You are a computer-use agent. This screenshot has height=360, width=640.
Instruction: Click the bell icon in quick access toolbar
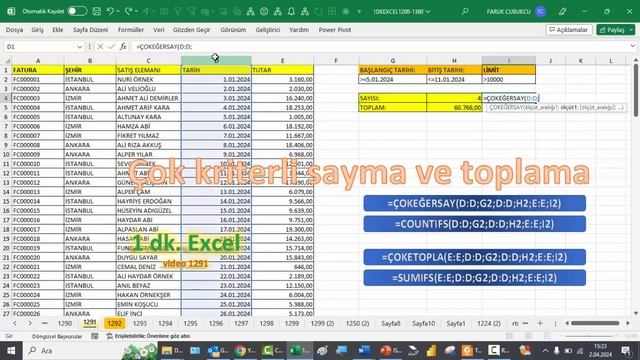pyautogui.click(x=291, y=11)
